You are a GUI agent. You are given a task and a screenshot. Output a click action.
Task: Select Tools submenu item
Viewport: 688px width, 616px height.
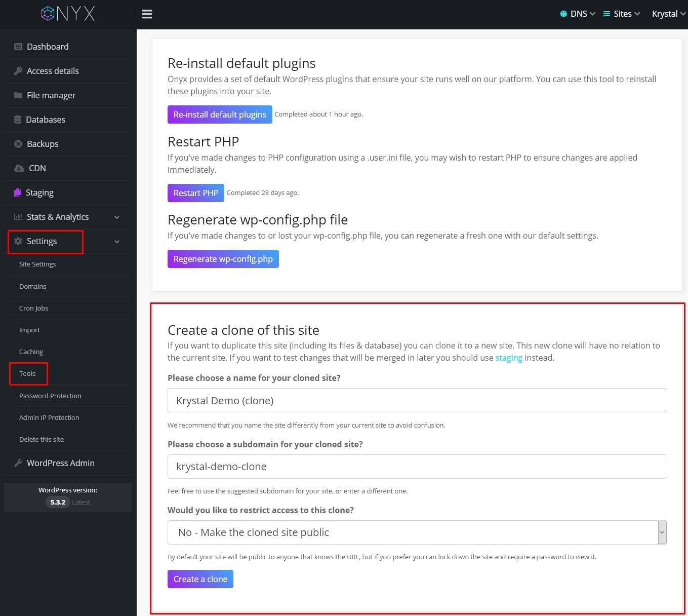pyautogui.click(x=27, y=373)
